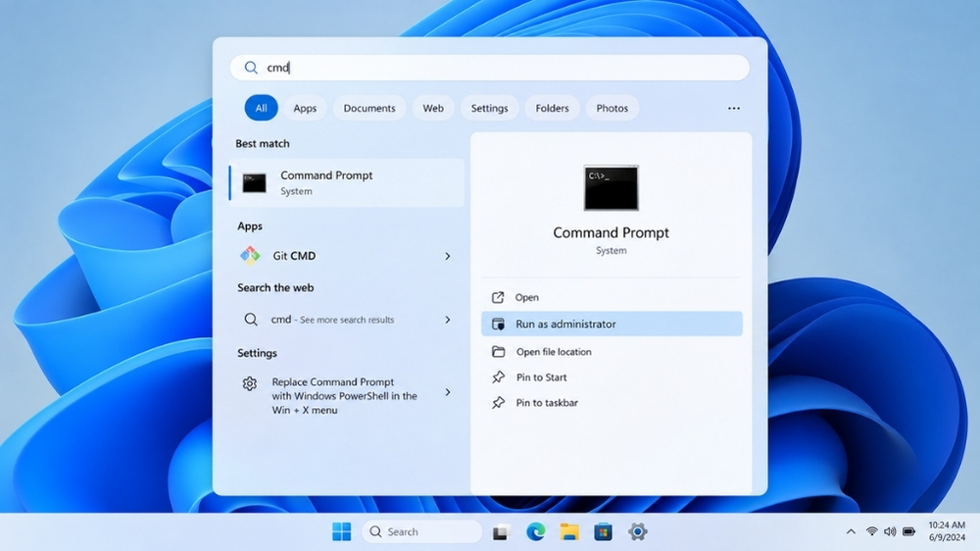Open File Explorer from the taskbar
The image size is (980, 551).
pyautogui.click(x=569, y=531)
